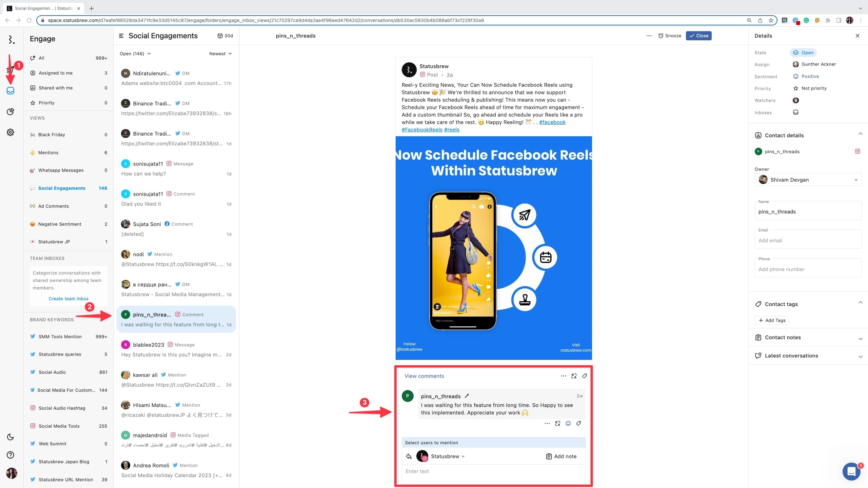Screen dimensions: 868x488
Task: Open the #FacebookReels hashtag link
Action: point(422,129)
